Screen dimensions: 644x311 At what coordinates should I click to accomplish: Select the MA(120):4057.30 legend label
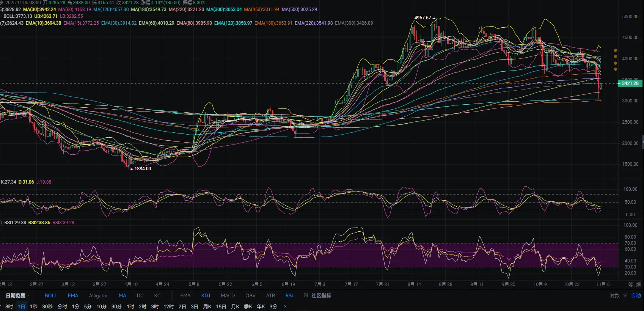pos(111,9)
